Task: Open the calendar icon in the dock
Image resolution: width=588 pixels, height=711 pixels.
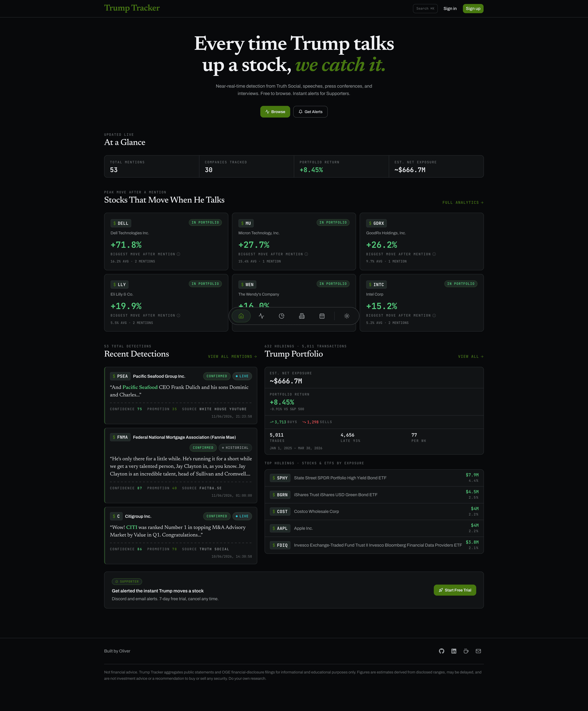Action: (322, 316)
